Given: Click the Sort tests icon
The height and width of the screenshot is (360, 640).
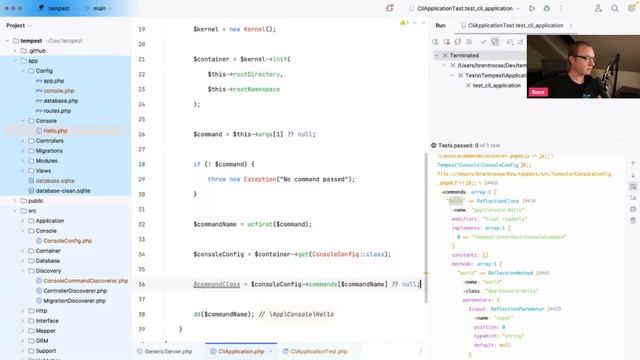Looking at the screenshot, I should click(510, 42).
